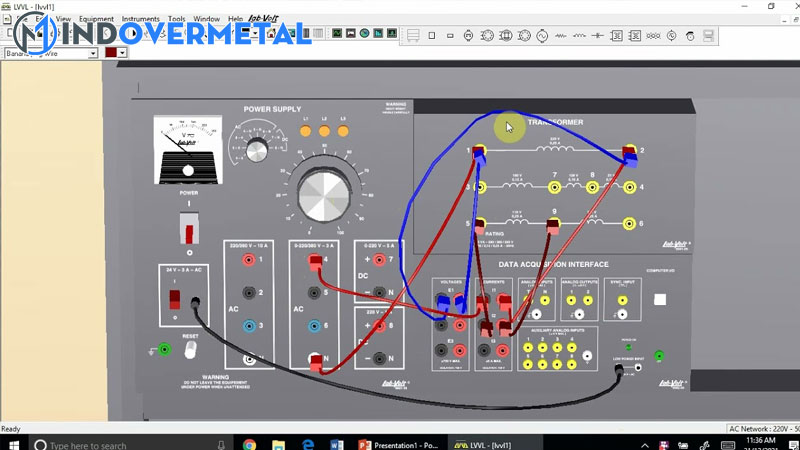This screenshot has width=800, height=450.
Task: Click the Chrome icon in the taskbar
Action: pyautogui.click(x=249, y=443)
